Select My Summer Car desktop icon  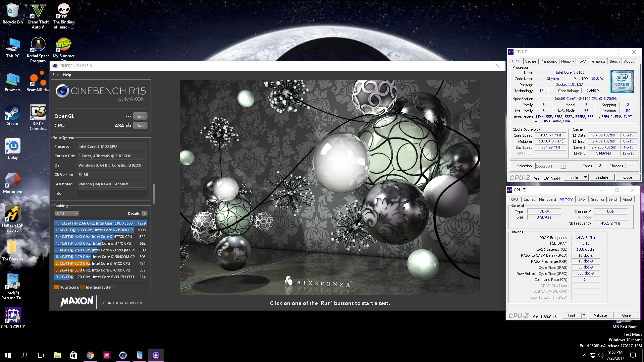(63, 49)
